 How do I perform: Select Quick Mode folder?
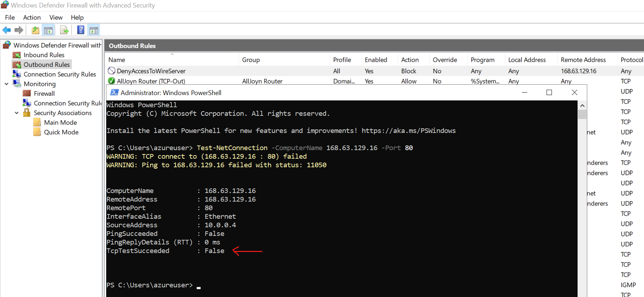click(61, 132)
